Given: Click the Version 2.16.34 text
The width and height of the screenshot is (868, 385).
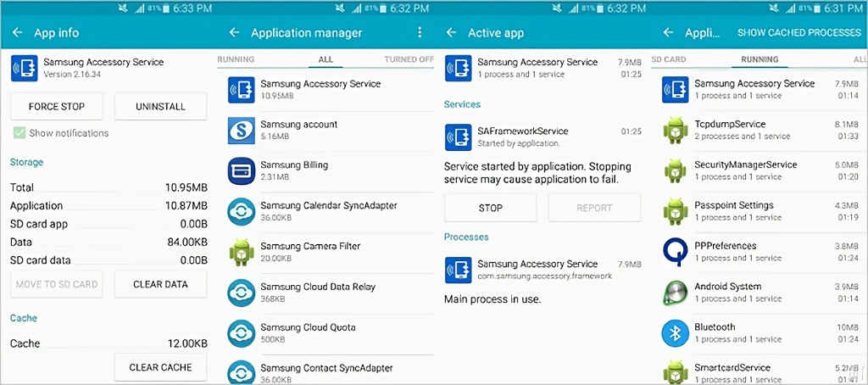Looking at the screenshot, I should (72, 74).
